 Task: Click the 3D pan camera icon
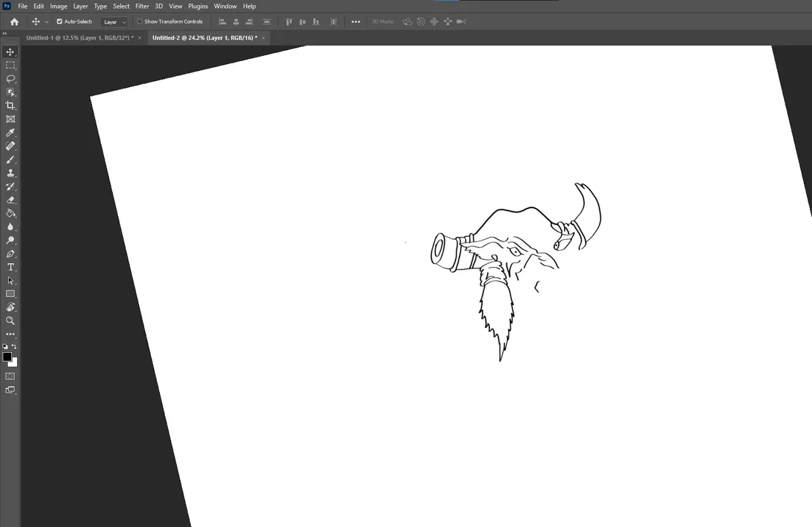434,22
